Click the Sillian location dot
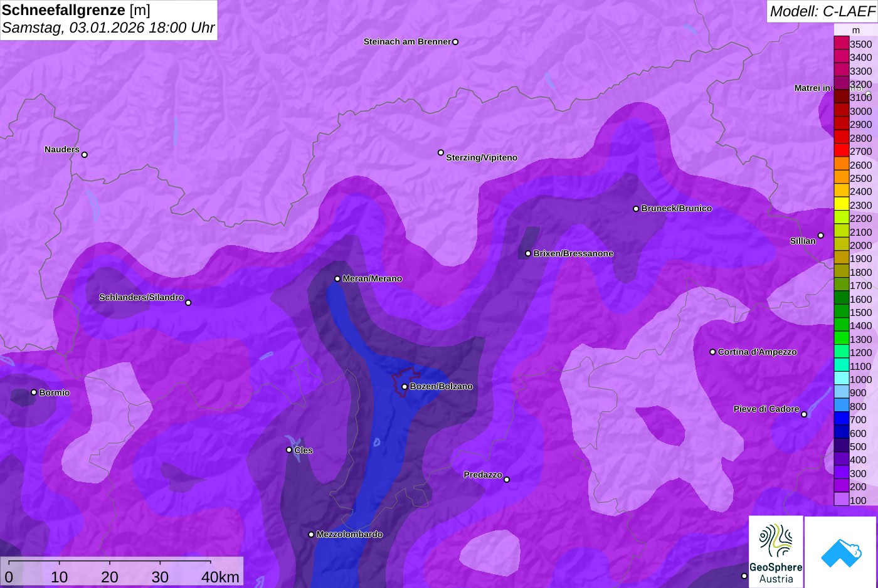This screenshot has height=588, width=878. coord(820,236)
